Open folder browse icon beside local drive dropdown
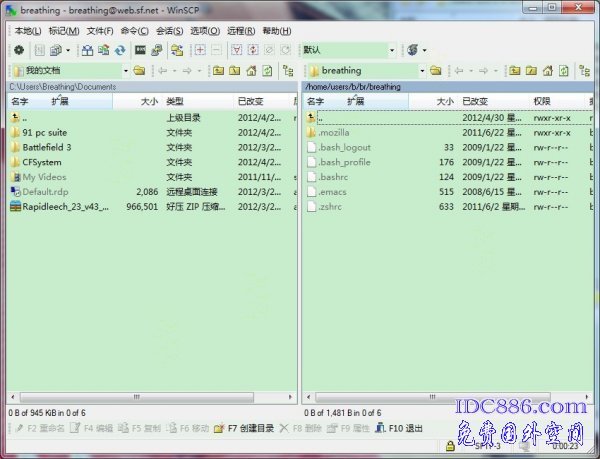The height and width of the screenshot is (459, 600). pos(140,71)
